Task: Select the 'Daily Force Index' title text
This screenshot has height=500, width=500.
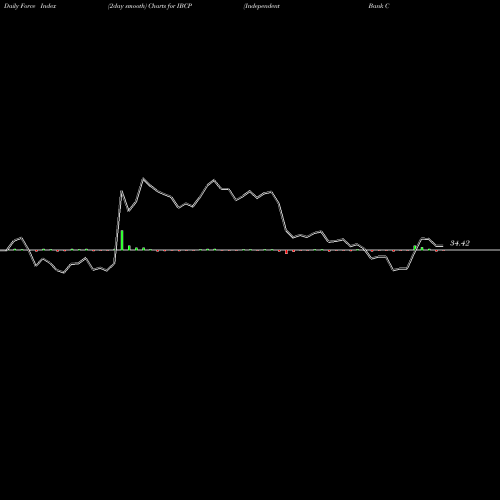Action: pyautogui.click(x=30, y=6)
